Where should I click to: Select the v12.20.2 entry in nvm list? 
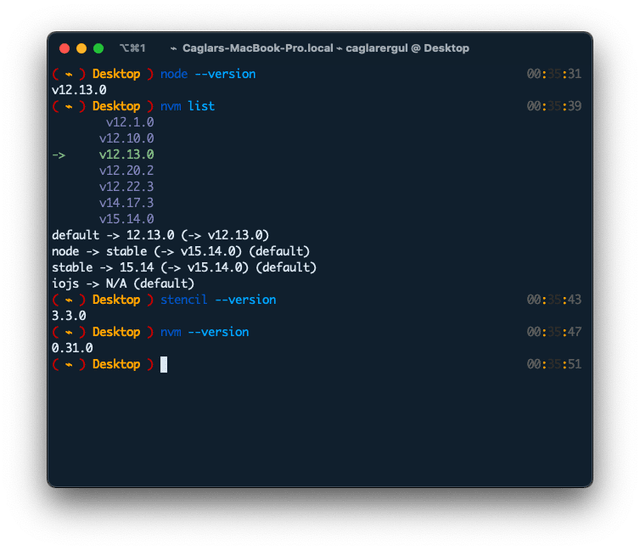pyautogui.click(x=127, y=171)
